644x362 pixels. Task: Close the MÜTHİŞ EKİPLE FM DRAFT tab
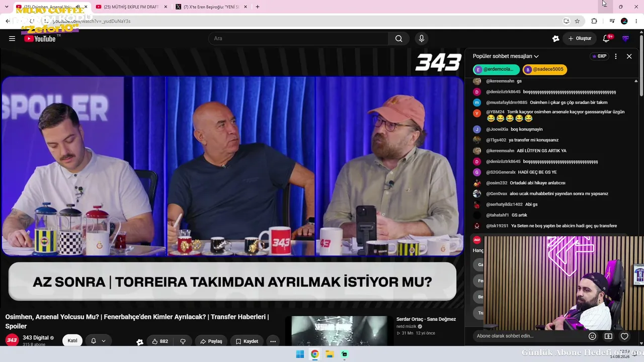(x=166, y=7)
